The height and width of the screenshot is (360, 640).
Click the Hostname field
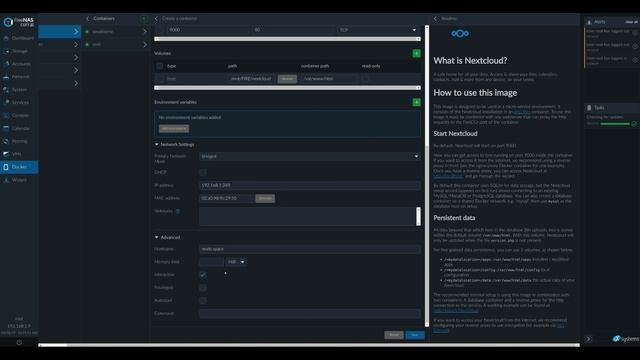click(309, 249)
